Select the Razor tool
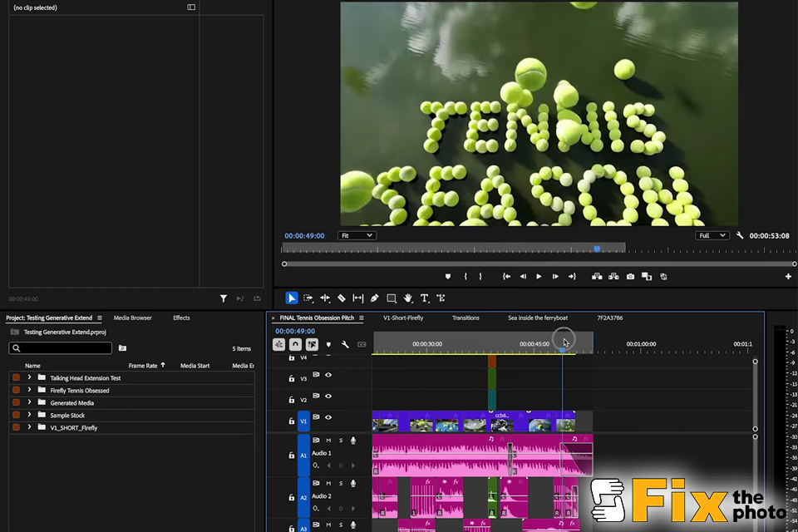The height and width of the screenshot is (532, 798). (342, 298)
